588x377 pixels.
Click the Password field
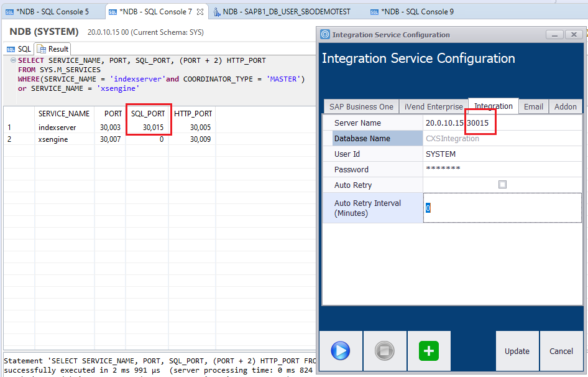[x=502, y=169]
